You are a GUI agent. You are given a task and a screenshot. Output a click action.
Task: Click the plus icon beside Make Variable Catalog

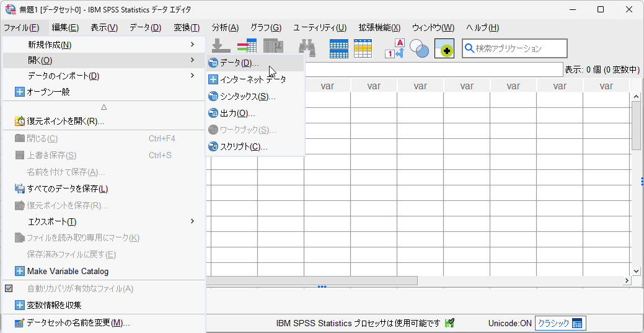click(20, 272)
